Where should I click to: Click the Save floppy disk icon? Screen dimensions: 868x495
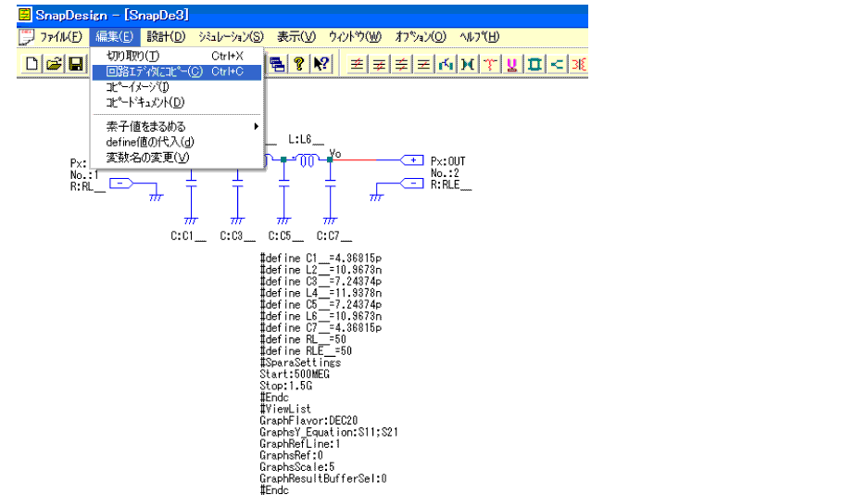tap(76, 64)
